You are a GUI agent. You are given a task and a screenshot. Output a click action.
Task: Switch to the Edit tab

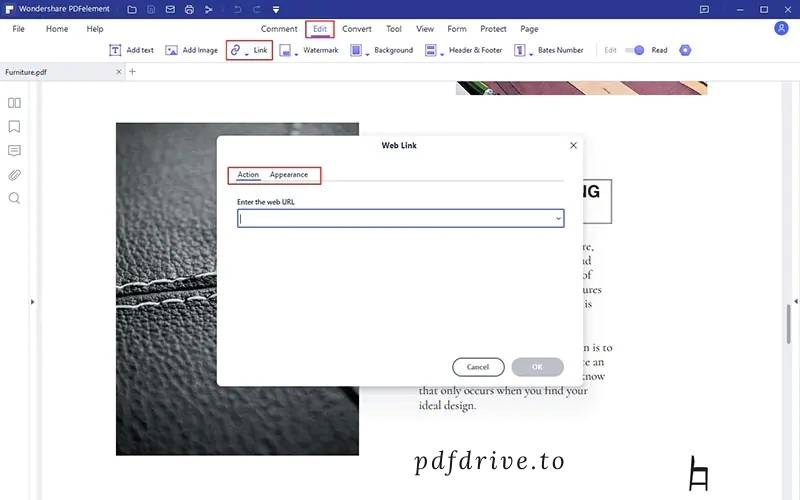[320, 29]
